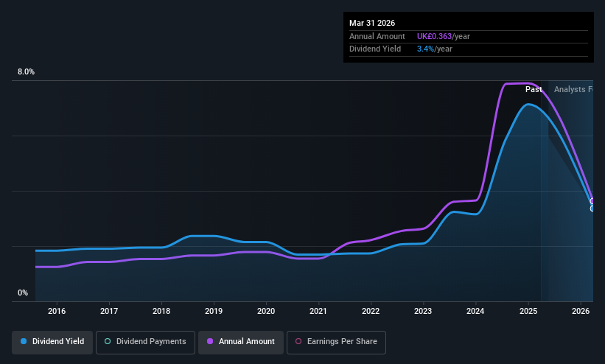Viewport: 605px width, 364px height.
Task: Click the 'Annual Amount' tooltip row label
Action: (377, 36)
